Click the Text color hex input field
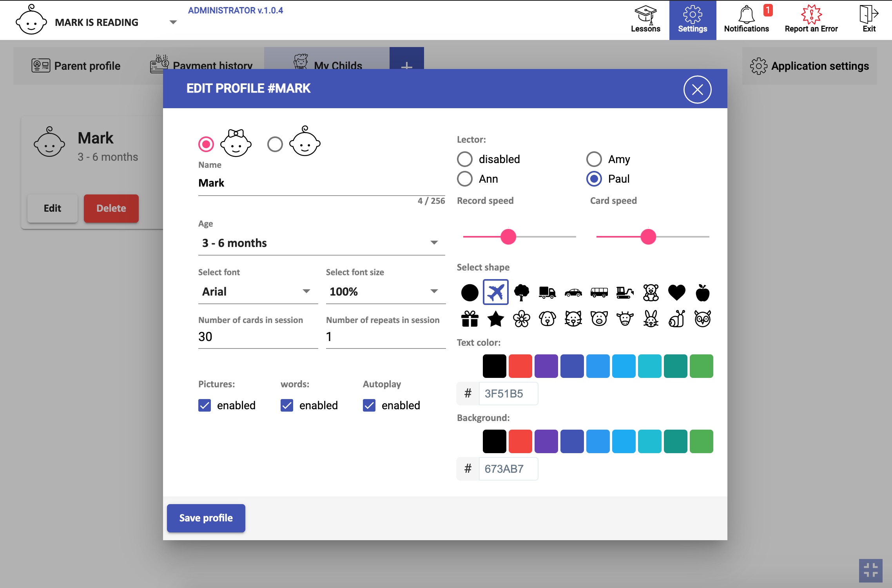The image size is (892, 588). [x=508, y=393]
